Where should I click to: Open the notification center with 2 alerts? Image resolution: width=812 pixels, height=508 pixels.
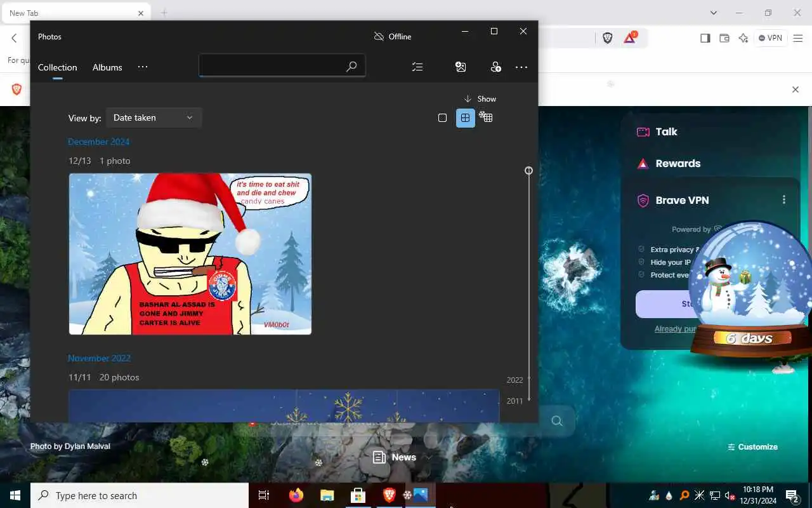point(792,496)
